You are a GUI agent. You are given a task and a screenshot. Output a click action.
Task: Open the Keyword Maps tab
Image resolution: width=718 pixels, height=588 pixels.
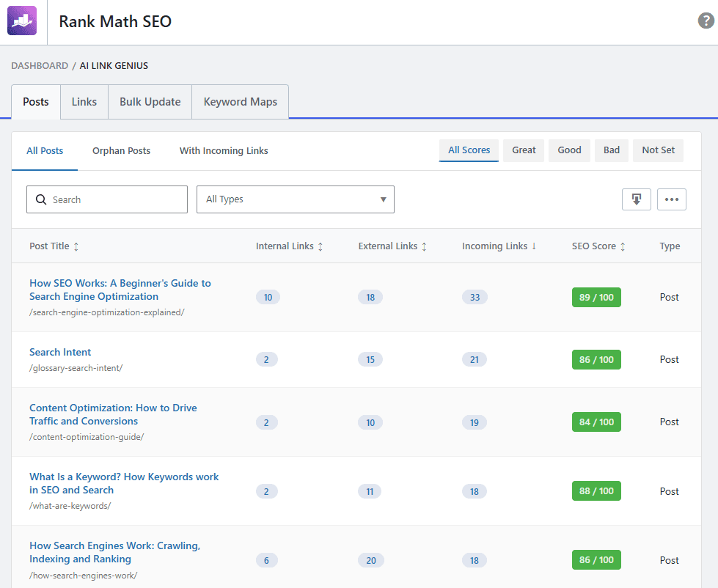(241, 102)
